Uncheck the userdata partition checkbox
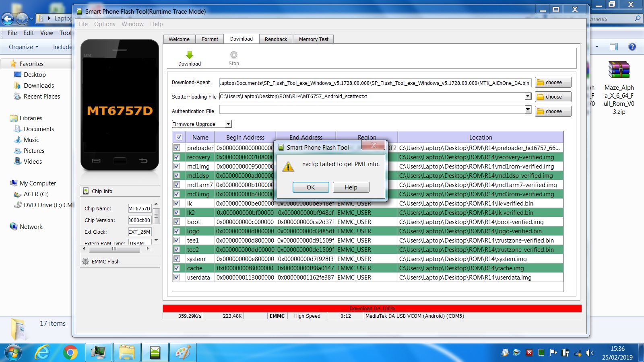The image size is (644, 362). [177, 277]
